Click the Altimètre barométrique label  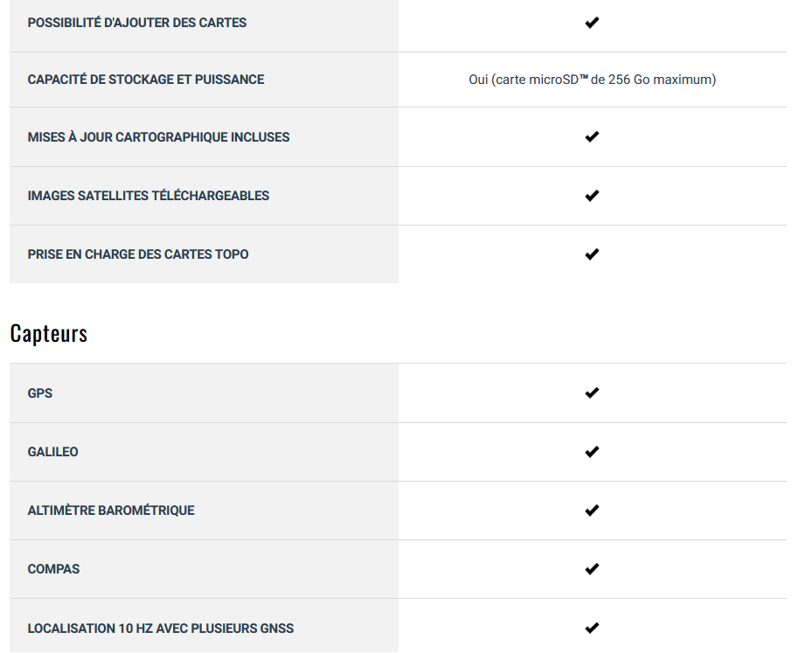[111, 511]
